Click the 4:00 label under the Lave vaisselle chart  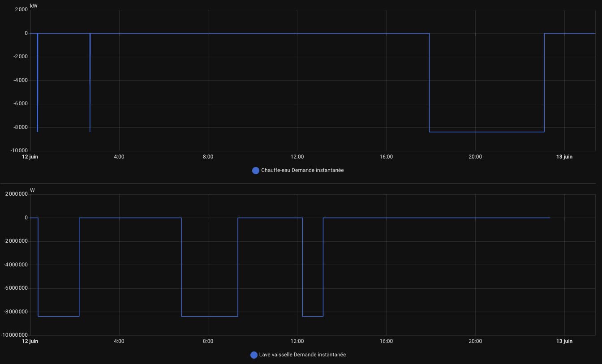pyautogui.click(x=119, y=341)
